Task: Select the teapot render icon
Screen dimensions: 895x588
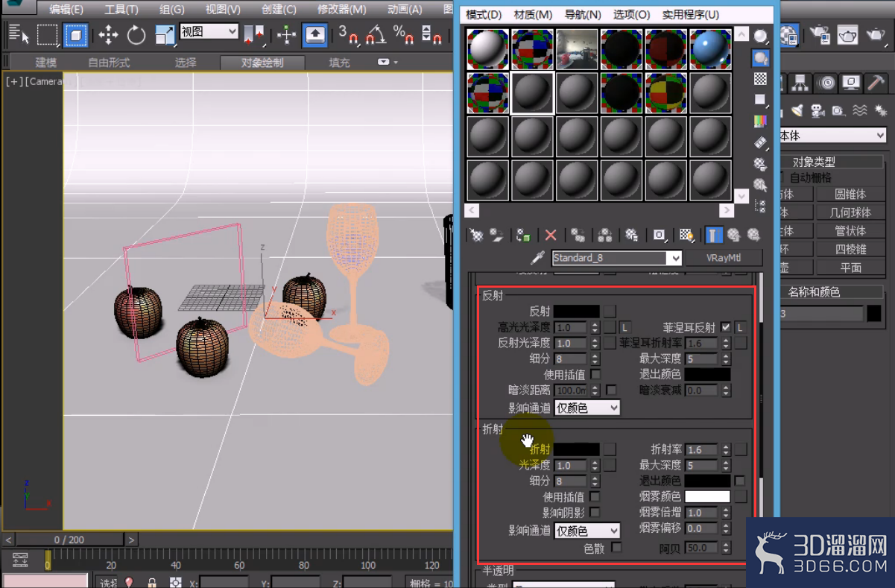Action: (x=847, y=35)
